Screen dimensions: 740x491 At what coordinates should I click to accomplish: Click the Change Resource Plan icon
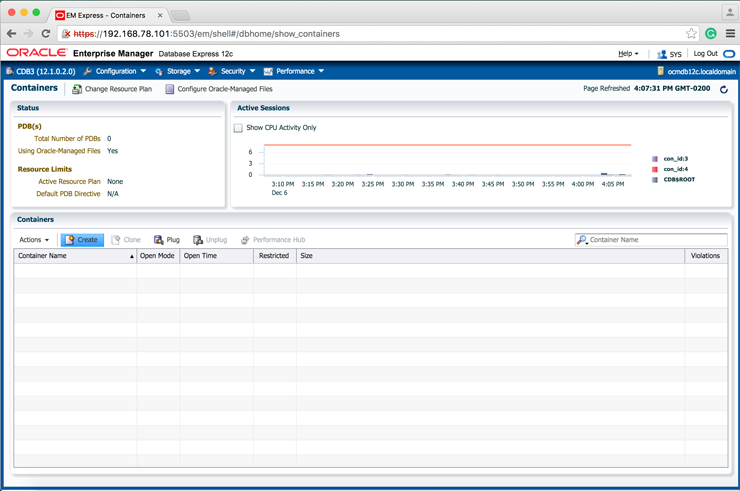coord(77,89)
